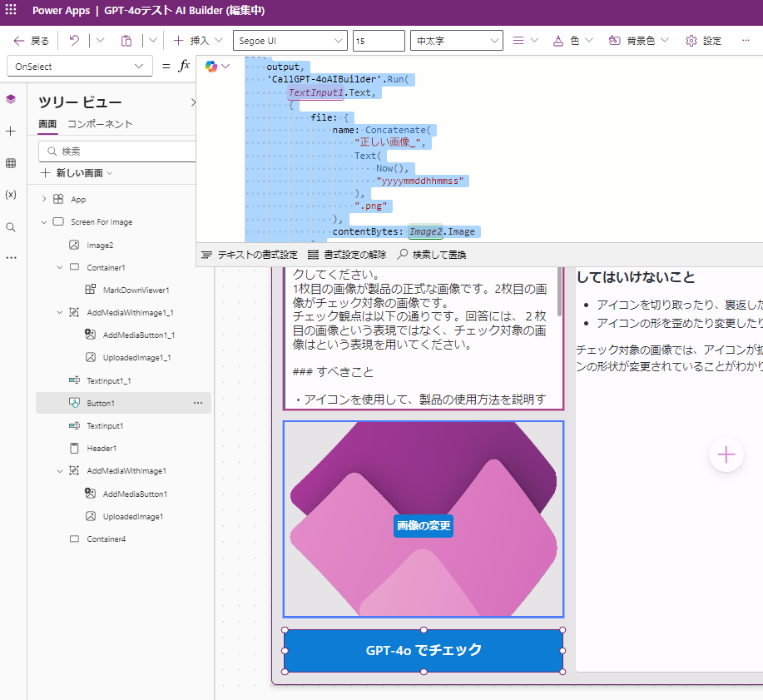The width and height of the screenshot is (763, 700).
Task: Open 設定 settings
Action: coord(704,41)
